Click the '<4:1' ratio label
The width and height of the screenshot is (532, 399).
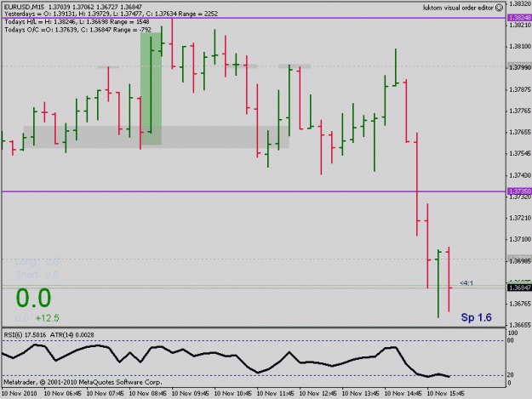pyautogui.click(x=466, y=282)
